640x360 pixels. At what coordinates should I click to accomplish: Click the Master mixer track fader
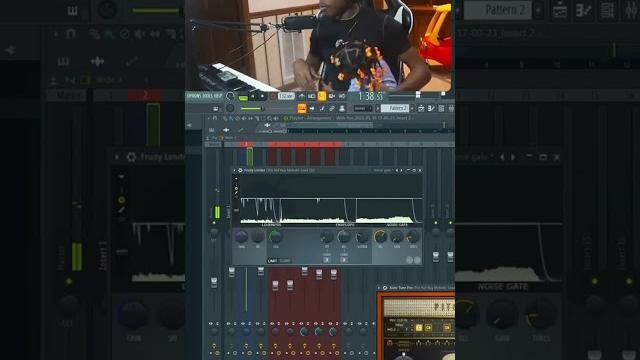(214, 282)
